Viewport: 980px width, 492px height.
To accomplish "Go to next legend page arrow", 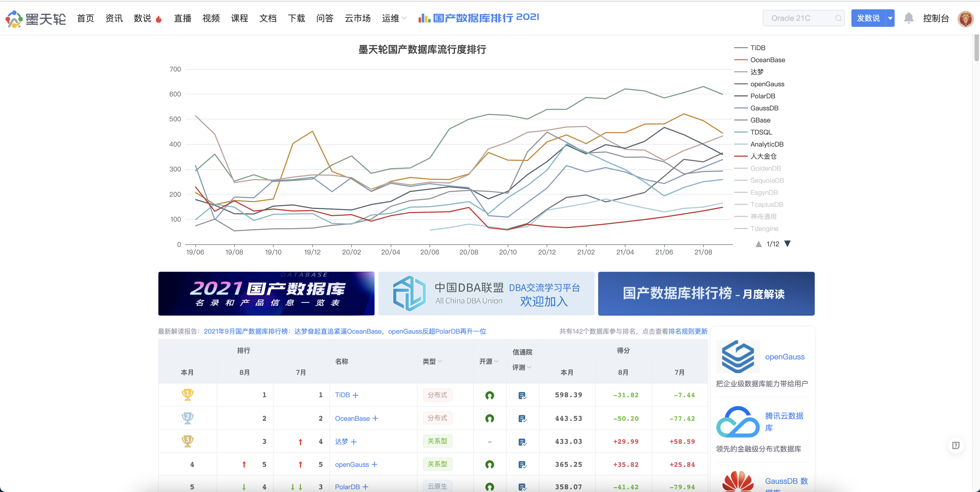I will point(787,244).
